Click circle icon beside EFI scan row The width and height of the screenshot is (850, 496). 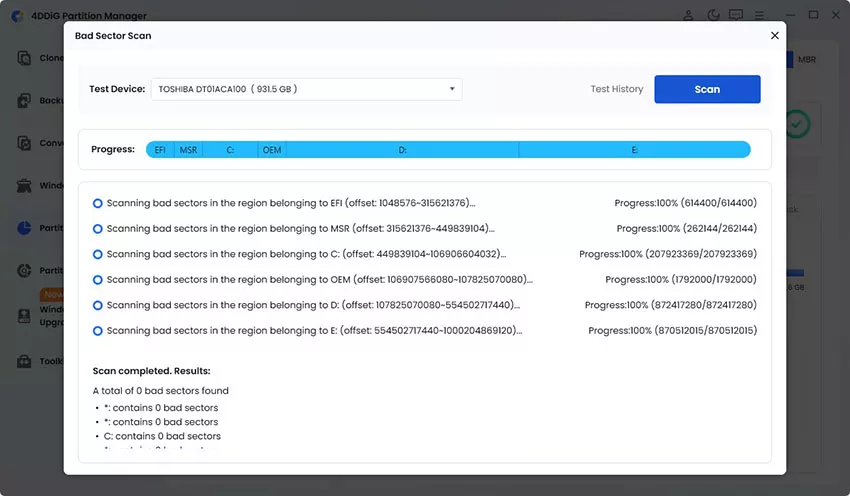coord(98,203)
